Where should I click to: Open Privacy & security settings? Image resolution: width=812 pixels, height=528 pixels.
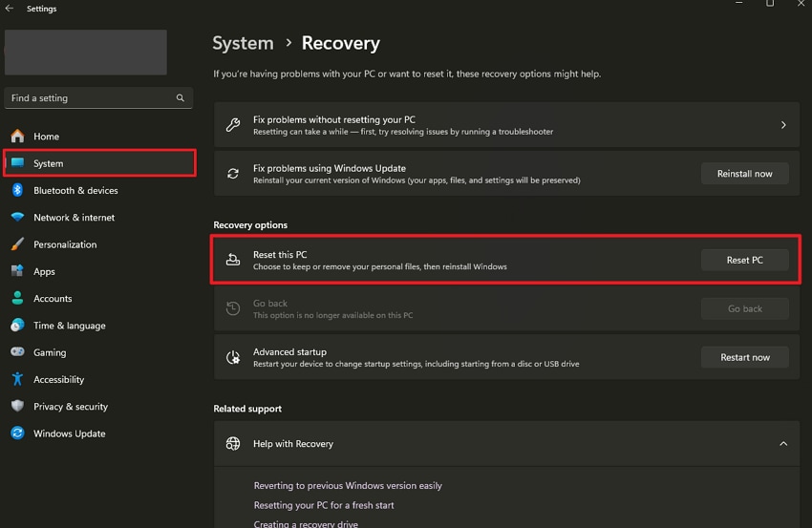point(99,406)
